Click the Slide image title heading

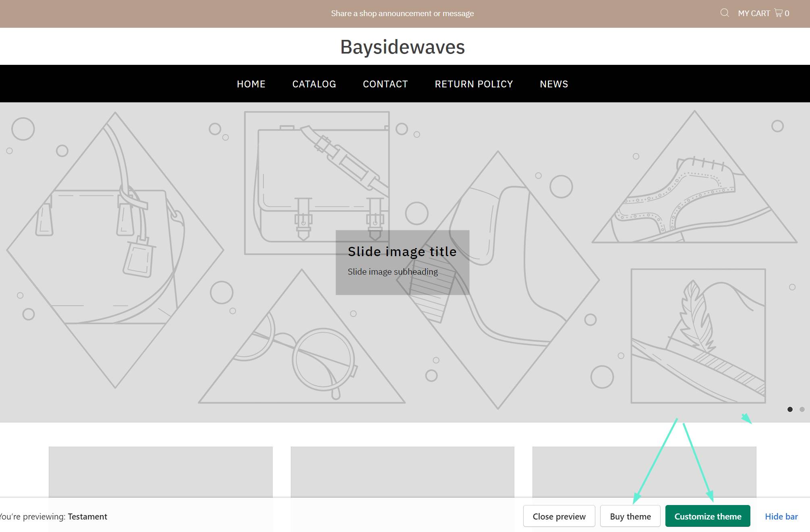402,252
